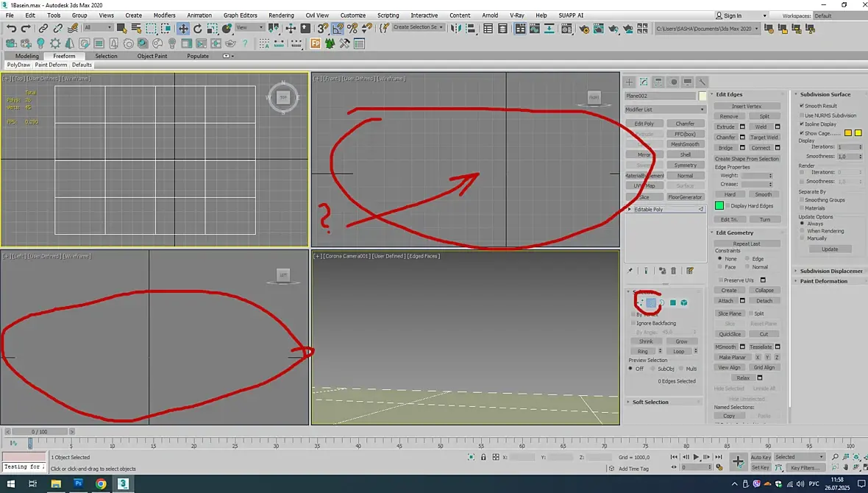Switch to Element sub-object level
Screen dimensions: 868x493
point(684,303)
